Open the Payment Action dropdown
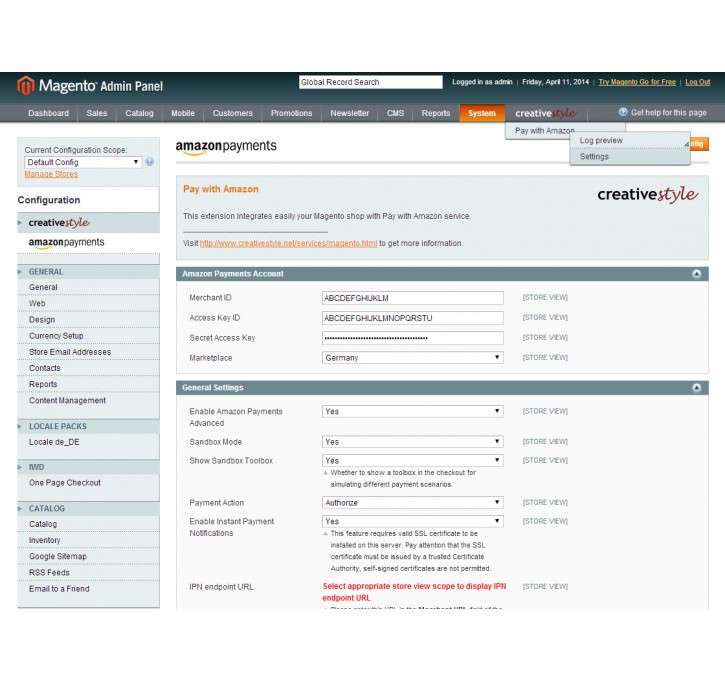Viewport: 725px width, 680px height. tap(412, 502)
